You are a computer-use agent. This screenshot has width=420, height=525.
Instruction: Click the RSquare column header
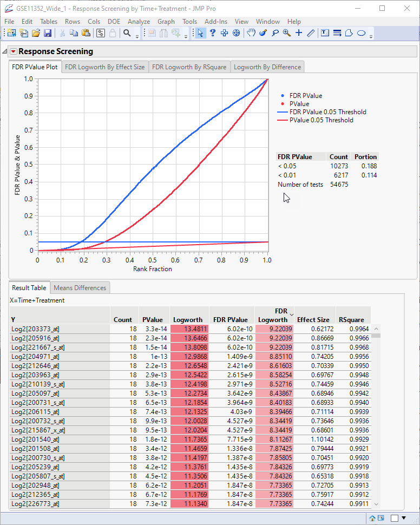click(x=351, y=319)
